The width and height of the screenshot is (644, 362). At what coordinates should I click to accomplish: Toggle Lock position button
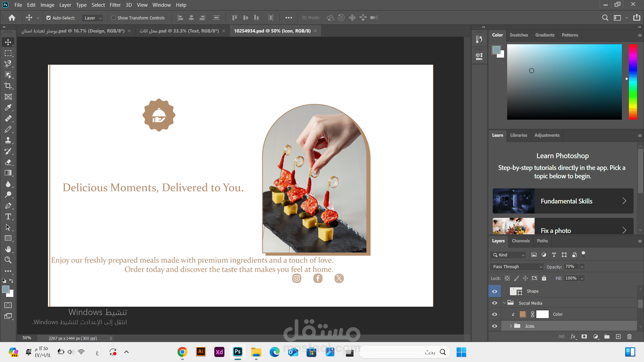coord(525,278)
